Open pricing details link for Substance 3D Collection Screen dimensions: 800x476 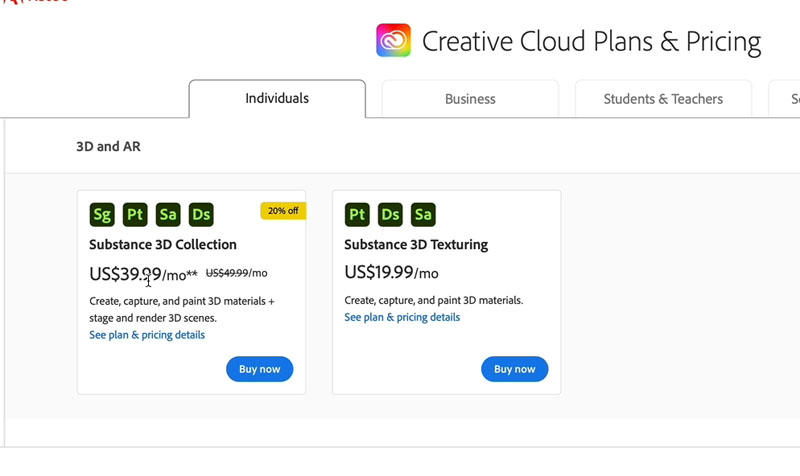[147, 335]
